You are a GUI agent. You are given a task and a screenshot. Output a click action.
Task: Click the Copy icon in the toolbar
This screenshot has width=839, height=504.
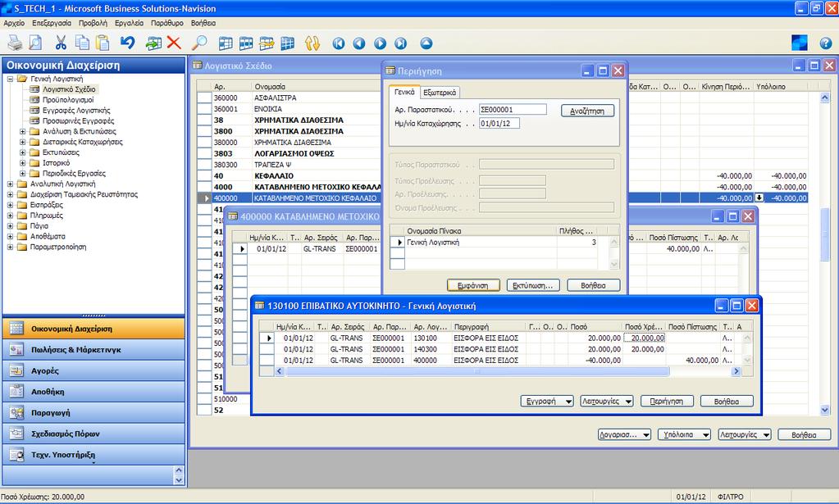(82, 43)
